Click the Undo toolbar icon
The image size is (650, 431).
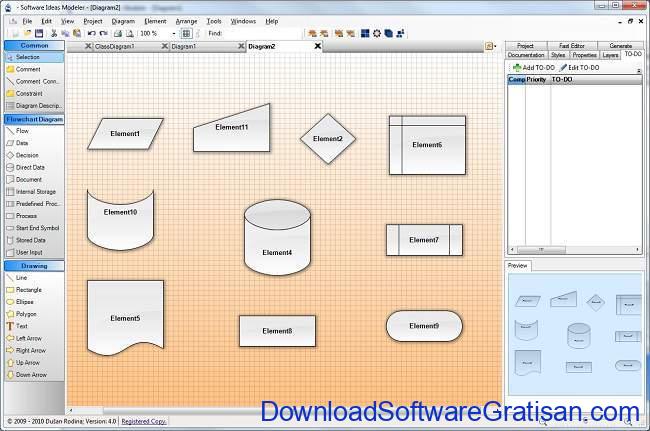(x=91, y=33)
